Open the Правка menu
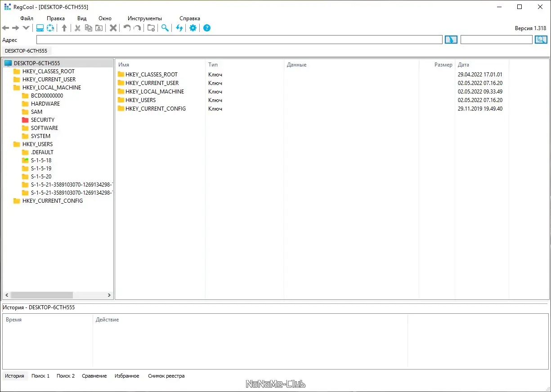 pos(56,18)
